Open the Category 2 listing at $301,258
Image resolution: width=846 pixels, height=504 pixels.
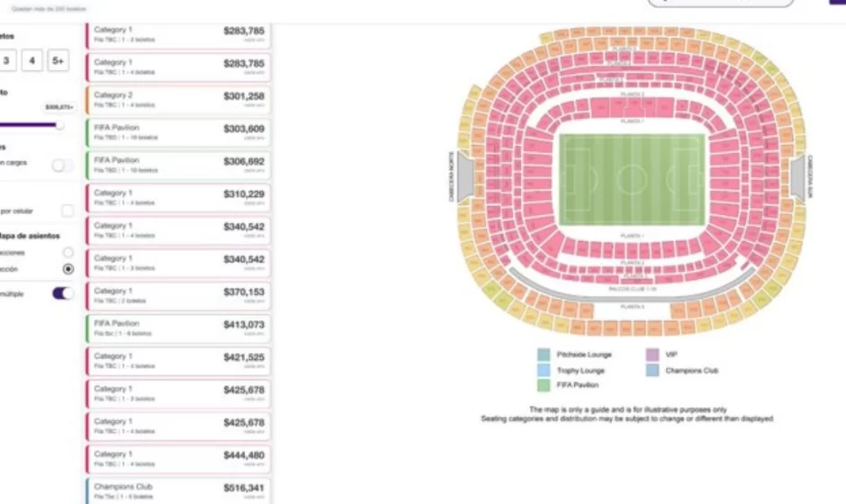click(x=178, y=100)
